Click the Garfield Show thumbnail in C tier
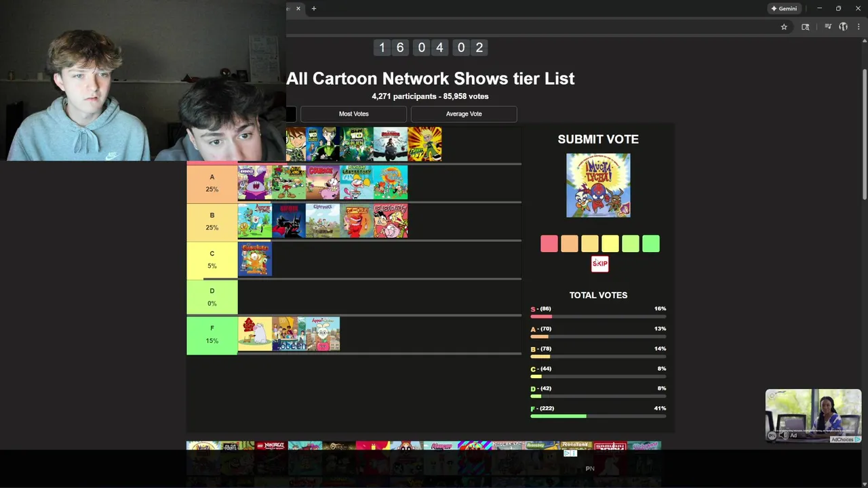 (x=255, y=259)
